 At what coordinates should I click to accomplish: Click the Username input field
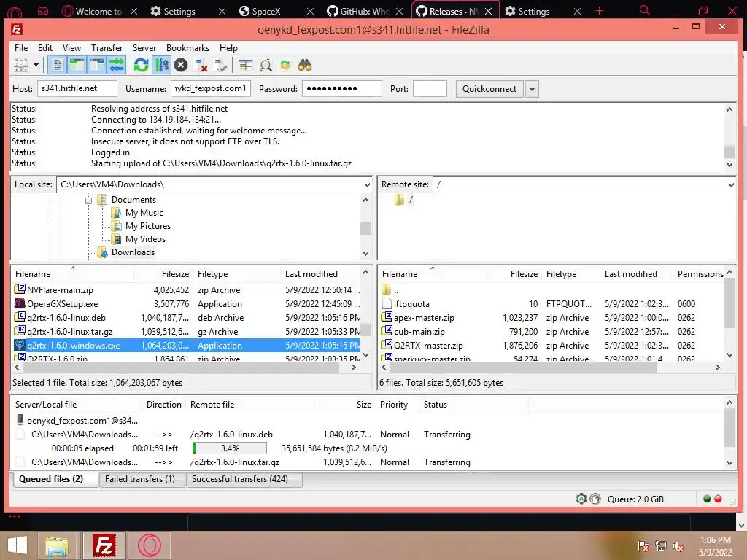[x=211, y=88]
